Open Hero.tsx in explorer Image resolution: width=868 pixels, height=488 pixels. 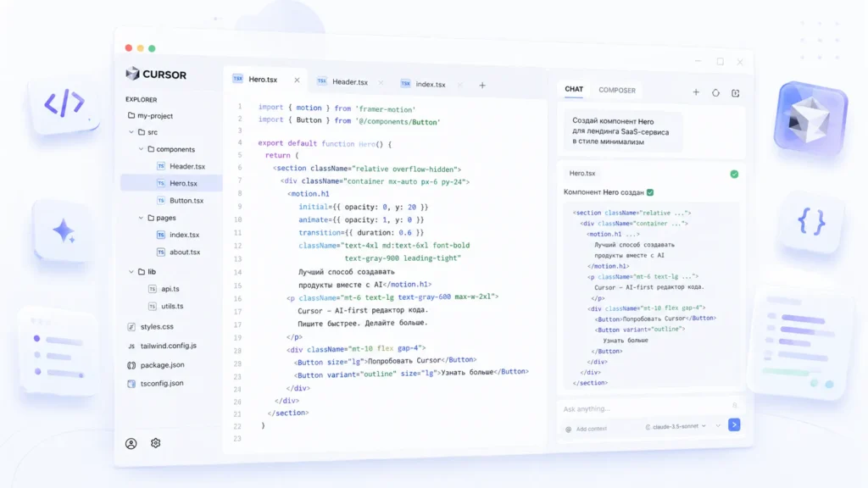coord(171,183)
